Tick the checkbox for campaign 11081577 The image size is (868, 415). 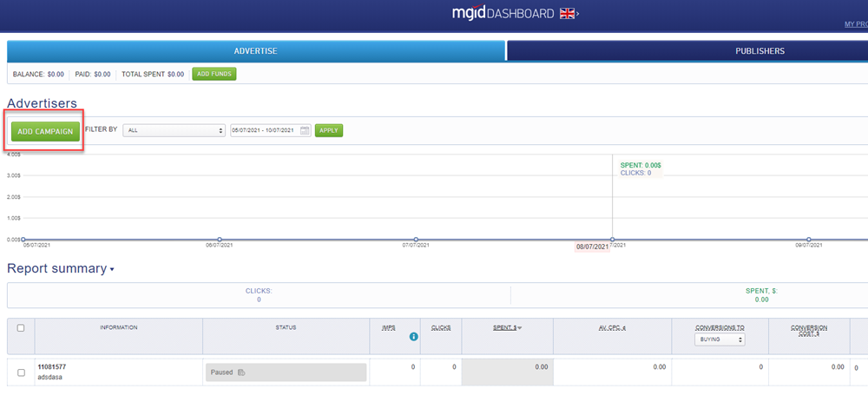pos(21,372)
